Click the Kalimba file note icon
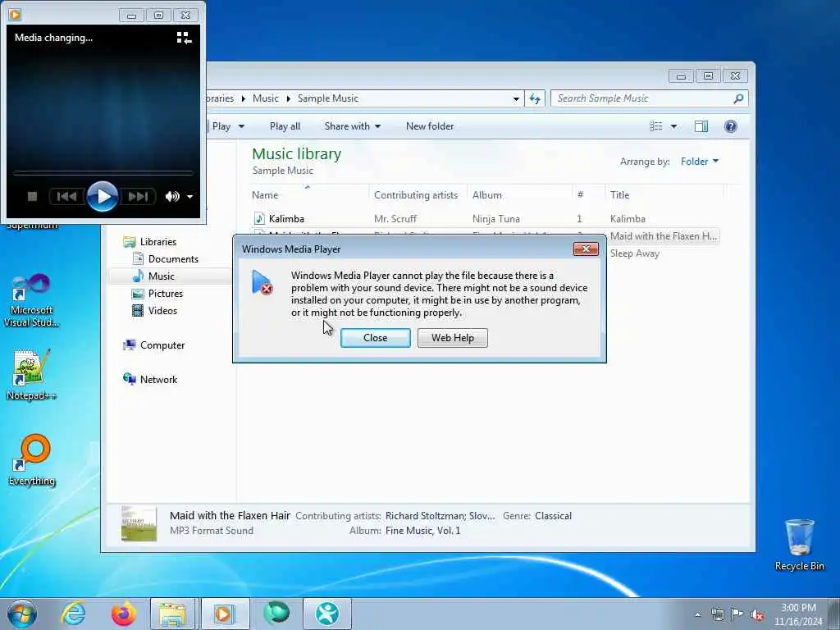This screenshot has height=630, width=840. tap(259, 218)
